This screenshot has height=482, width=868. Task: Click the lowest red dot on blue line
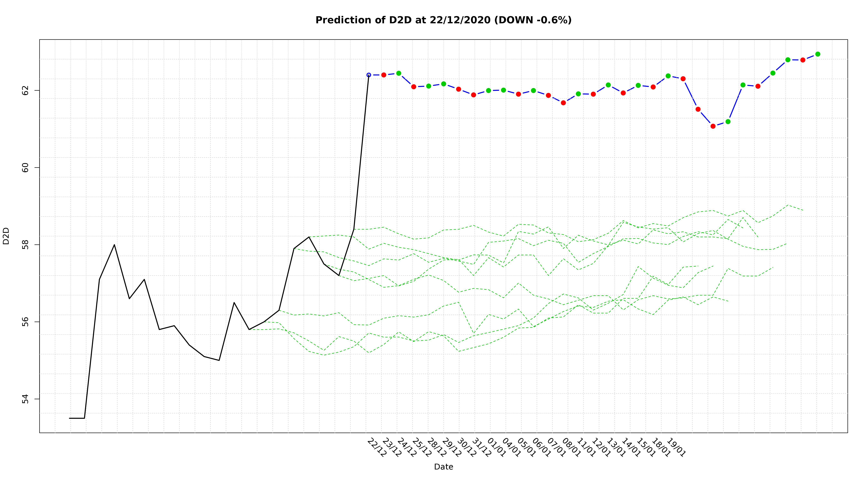(x=713, y=126)
